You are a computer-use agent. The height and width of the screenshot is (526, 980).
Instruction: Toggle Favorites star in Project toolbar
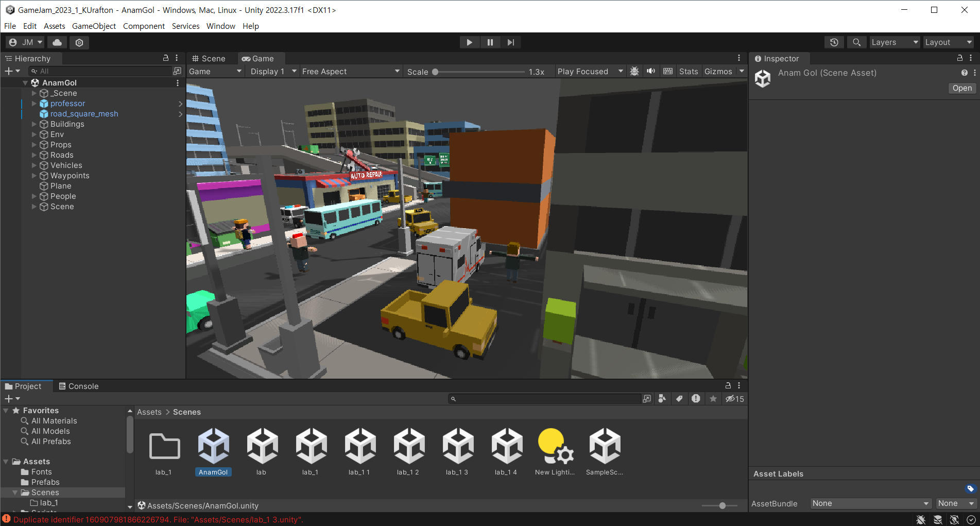coord(713,399)
